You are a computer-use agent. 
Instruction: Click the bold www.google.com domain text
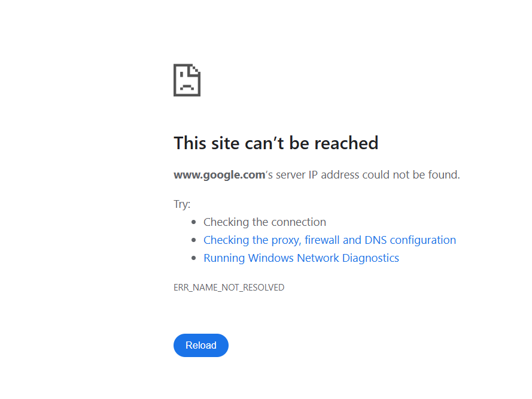[219, 175]
